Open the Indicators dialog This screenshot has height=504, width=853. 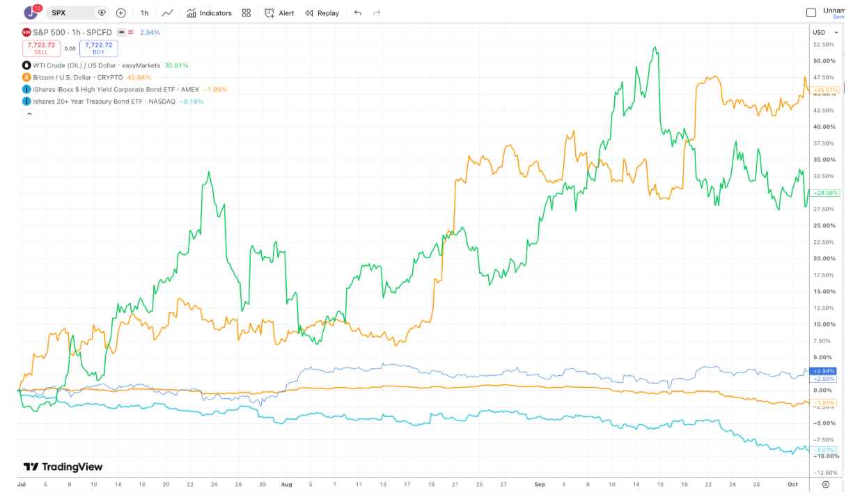(209, 13)
